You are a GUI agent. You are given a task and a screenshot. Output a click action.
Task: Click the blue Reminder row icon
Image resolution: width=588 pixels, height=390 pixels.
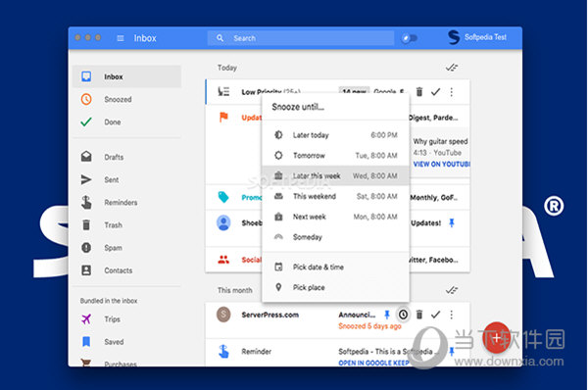pos(223,352)
